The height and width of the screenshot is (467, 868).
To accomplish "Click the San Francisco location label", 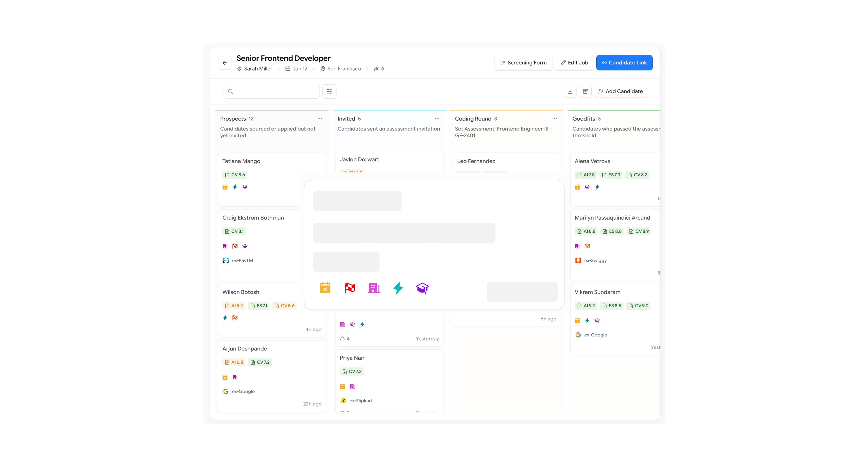I will pyautogui.click(x=340, y=69).
